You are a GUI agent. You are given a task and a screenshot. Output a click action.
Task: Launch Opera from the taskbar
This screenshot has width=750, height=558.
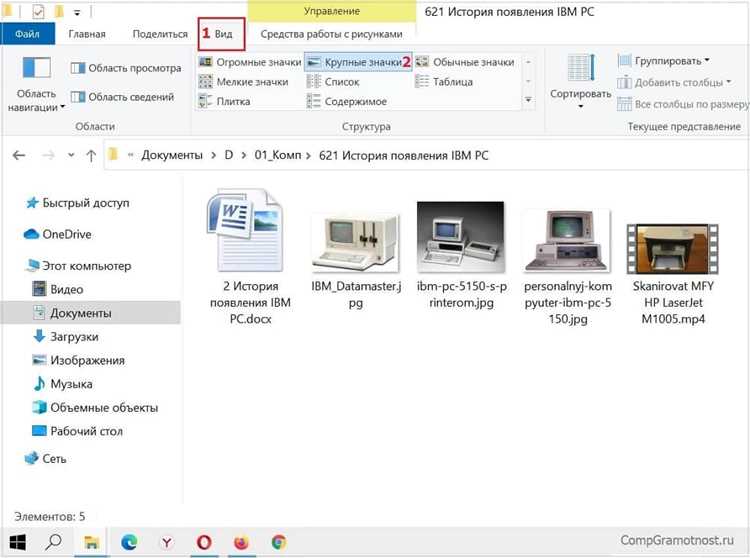(204, 542)
